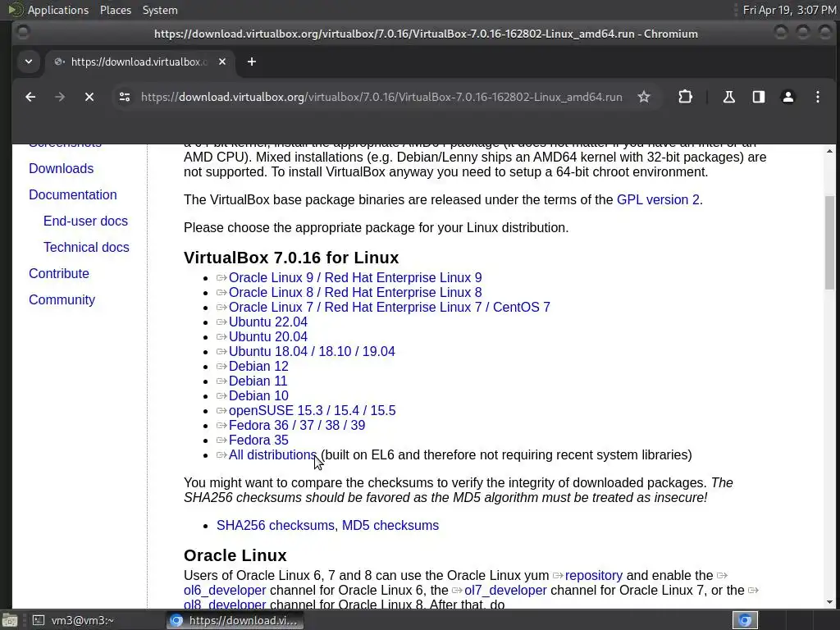840x630 pixels.
Task: Download Fedora 36 / 37 / 38 / 39 package
Action: click(x=297, y=426)
